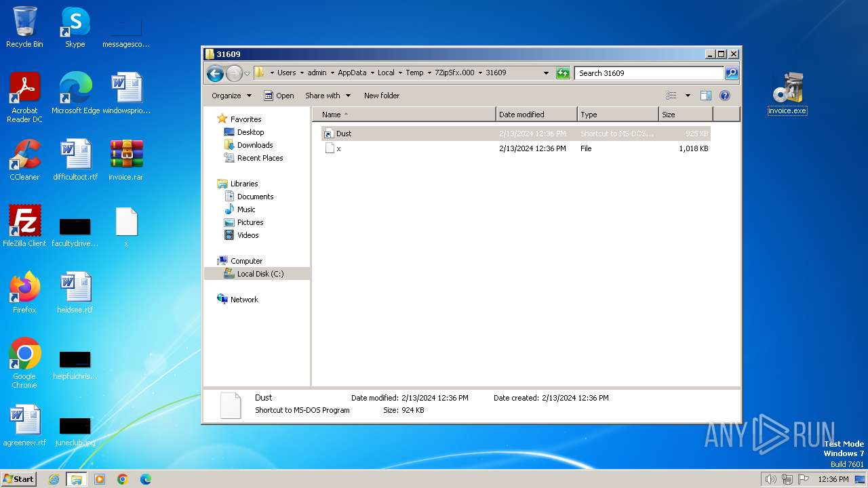Click the Search 31609 input field
The image size is (868, 488).
click(649, 73)
